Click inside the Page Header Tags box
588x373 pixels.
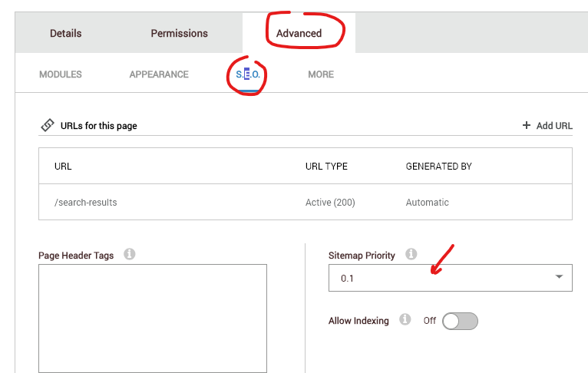(x=153, y=318)
